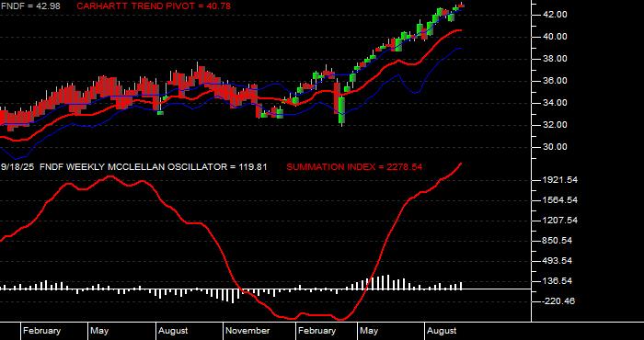Select the 1921.54 summation axis value
Image resolution: width=644 pixels, height=340 pixels.
click(559, 180)
